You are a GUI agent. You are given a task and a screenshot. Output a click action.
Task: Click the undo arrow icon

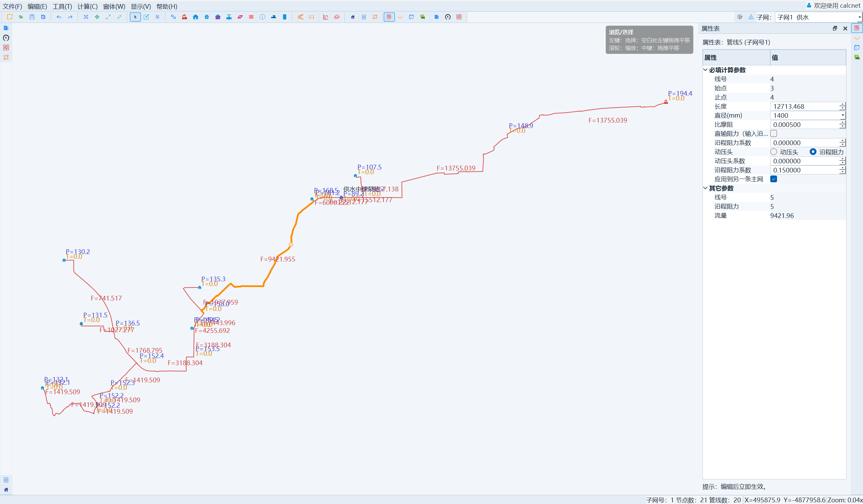tap(59, 17)
